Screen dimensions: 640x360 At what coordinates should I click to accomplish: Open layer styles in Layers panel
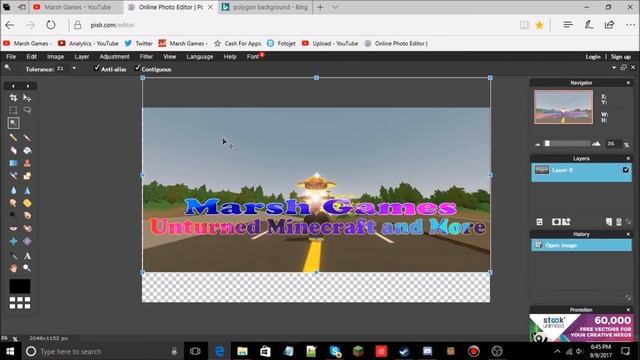click(567, 222)
